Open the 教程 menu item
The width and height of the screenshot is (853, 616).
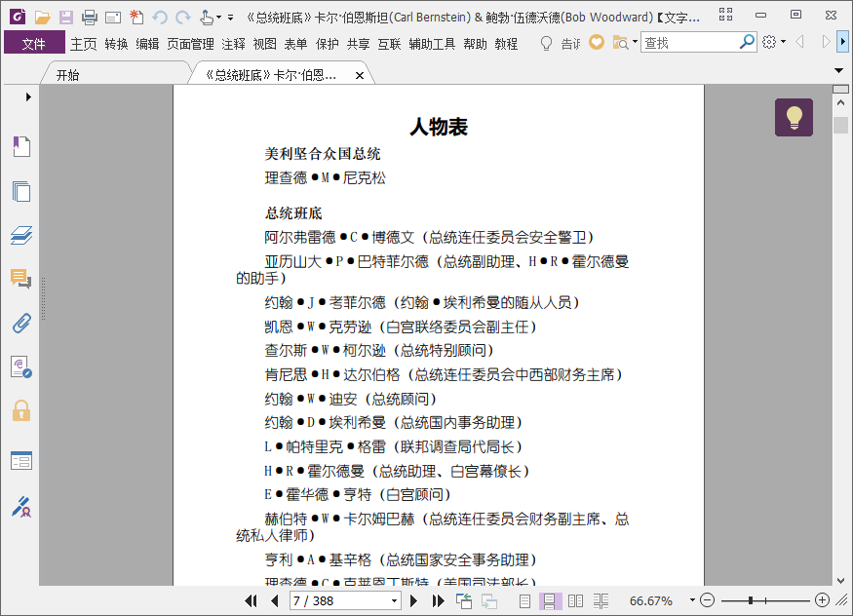[506, 44]
